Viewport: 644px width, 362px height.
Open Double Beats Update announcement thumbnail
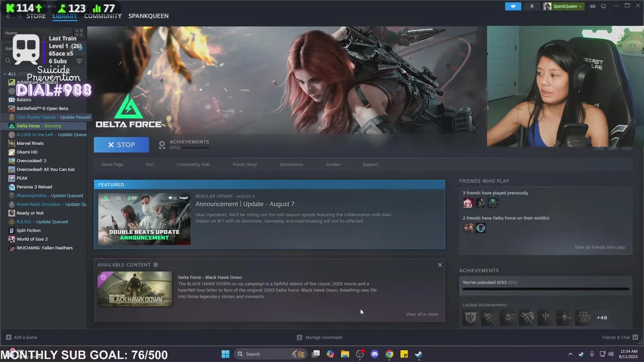[x=144, y=219]
